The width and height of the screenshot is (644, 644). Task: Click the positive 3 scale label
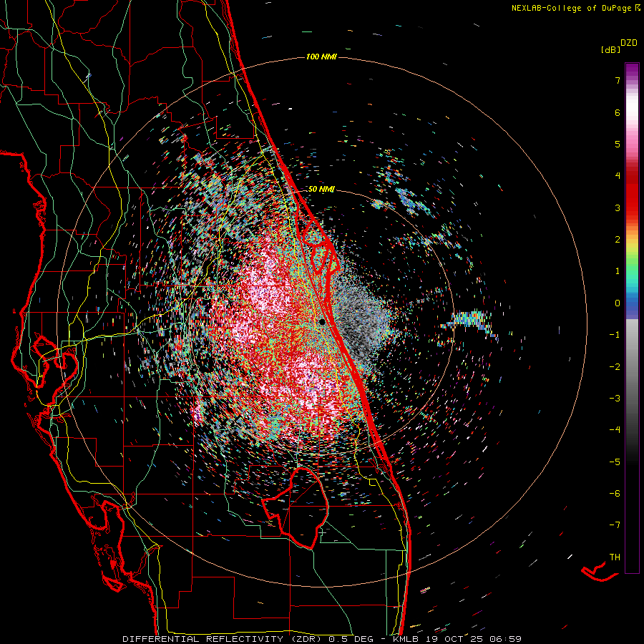click(x=618, y=208)
